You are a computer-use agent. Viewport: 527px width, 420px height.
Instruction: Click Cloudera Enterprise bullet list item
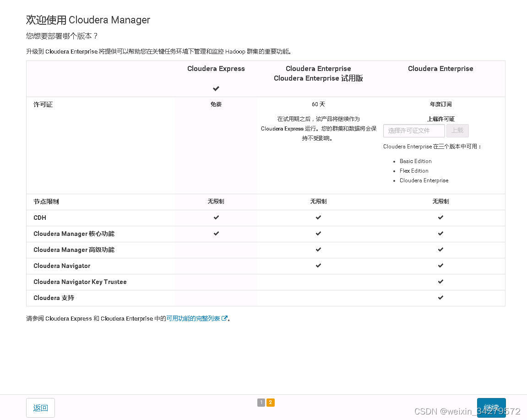tap(424, 180)
